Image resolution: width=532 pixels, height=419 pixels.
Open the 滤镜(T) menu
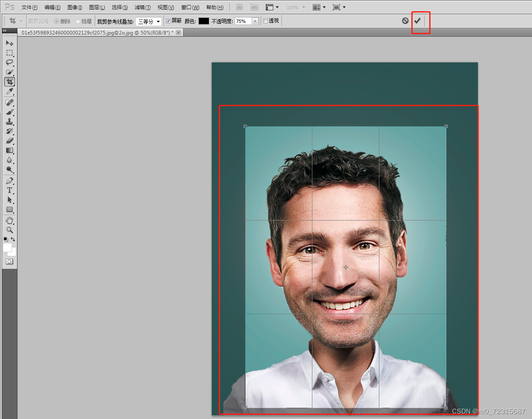point(143,7)
